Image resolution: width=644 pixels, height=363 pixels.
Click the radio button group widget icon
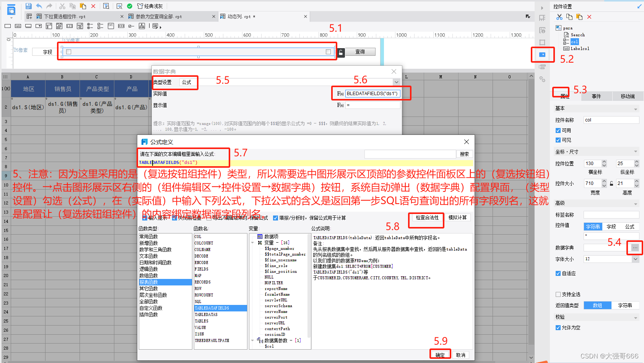pyautogui.click(x=90, y=26)
